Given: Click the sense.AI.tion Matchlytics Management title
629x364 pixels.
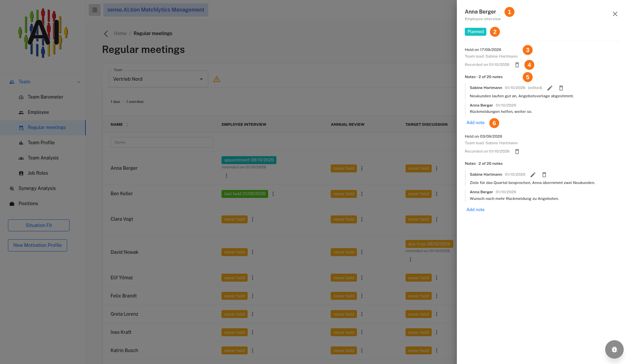Looking at the screenshot, I should 156,10.
